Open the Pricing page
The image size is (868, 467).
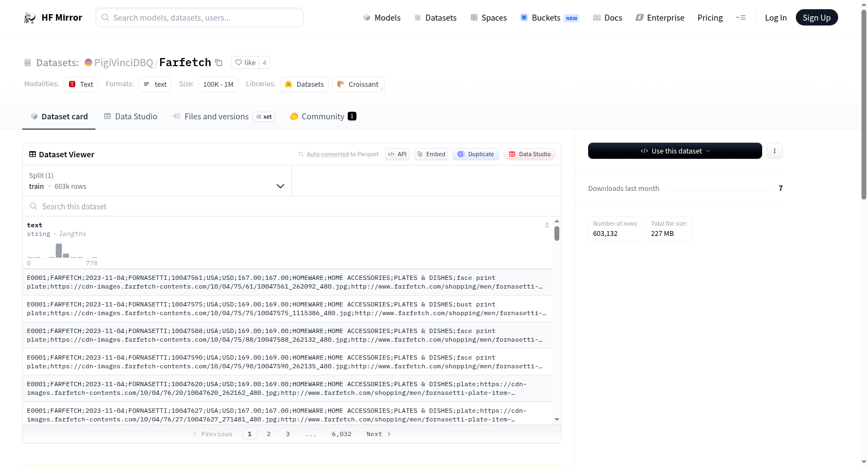point(710,18)
